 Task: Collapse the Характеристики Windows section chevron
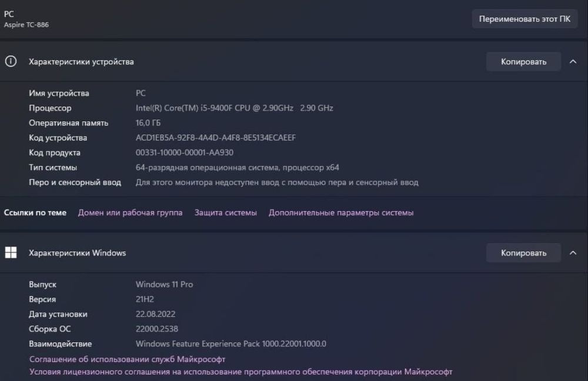coord(573,253)
